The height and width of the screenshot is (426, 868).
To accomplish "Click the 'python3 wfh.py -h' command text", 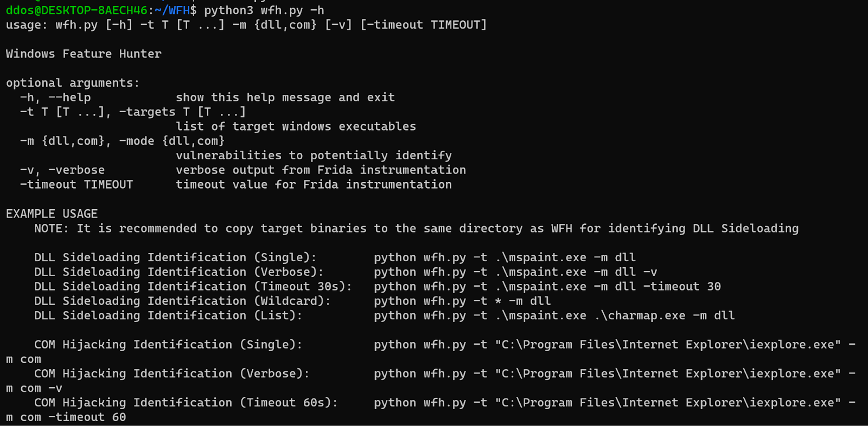I will 264,10.
